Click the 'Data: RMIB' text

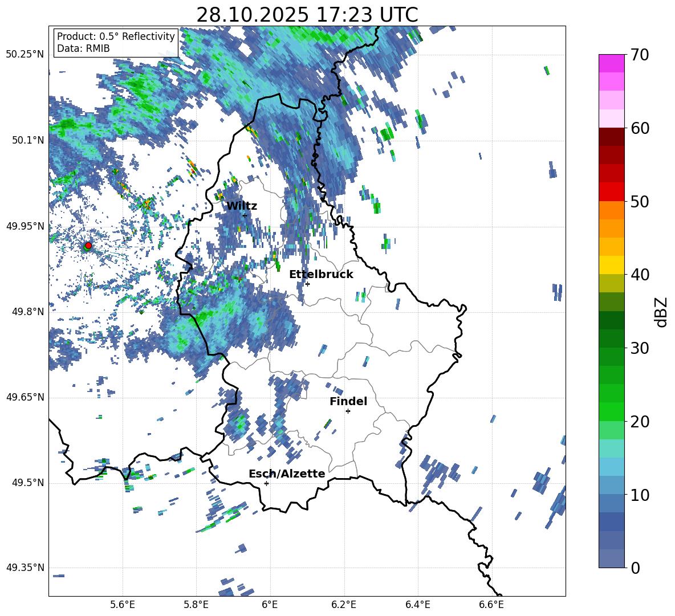pos(83,48)
